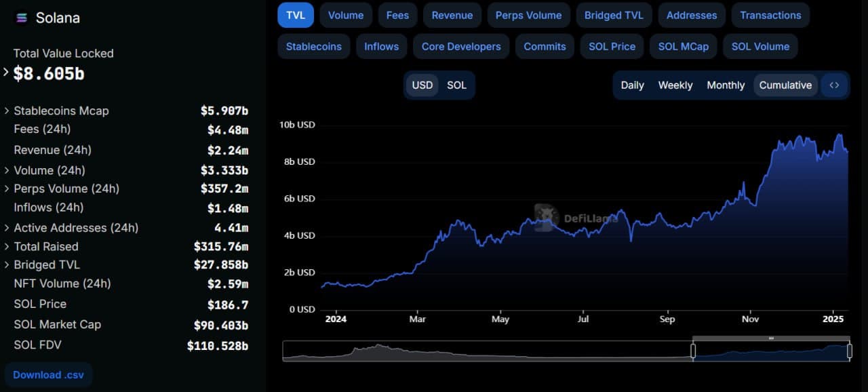The image size is (868, 392).
Task: Download the .csv data file
Action: click(48, 374)
